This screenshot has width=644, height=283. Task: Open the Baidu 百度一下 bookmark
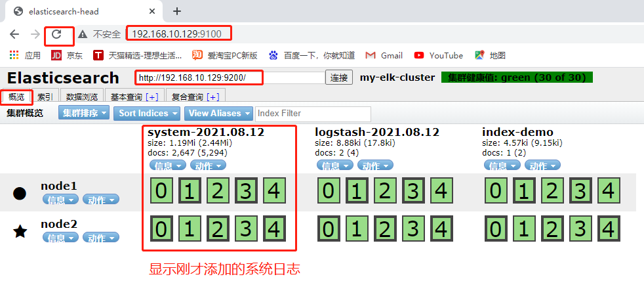pyautogui.click(x=312, y=55)
